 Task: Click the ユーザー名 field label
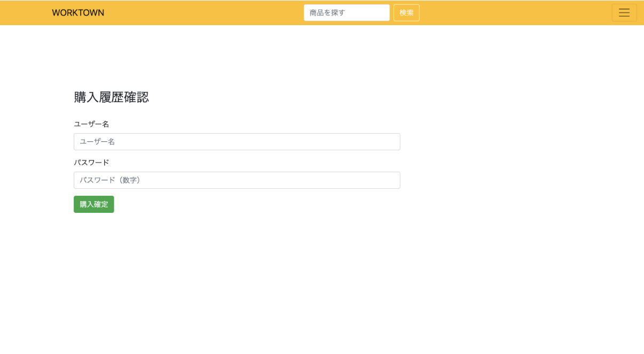tap(91, 124)
